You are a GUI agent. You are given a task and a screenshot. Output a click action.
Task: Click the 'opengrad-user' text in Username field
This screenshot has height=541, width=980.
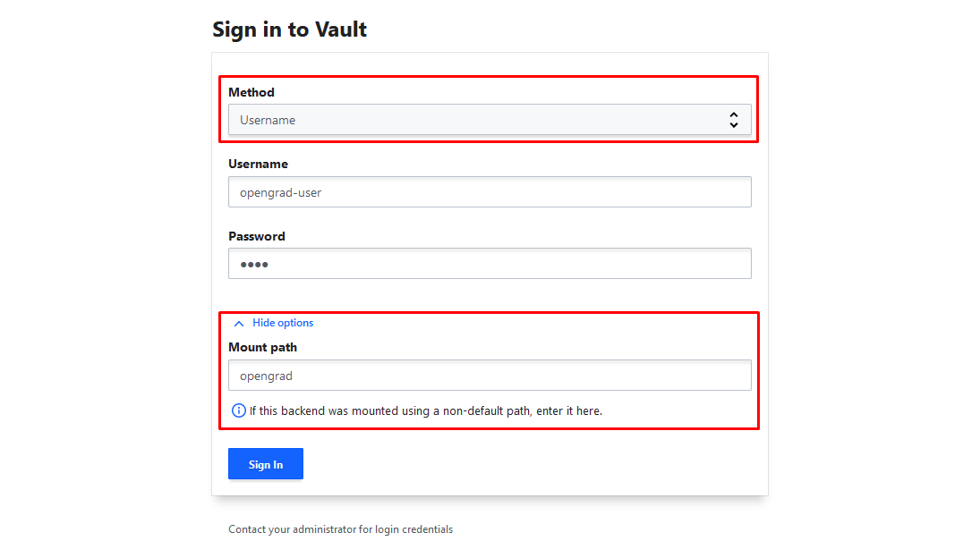[280, 192]
